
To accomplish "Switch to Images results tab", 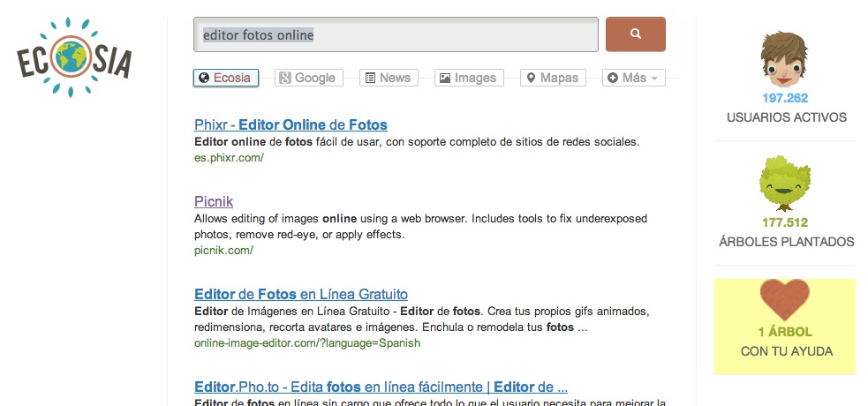I will (x=469, y=78).
